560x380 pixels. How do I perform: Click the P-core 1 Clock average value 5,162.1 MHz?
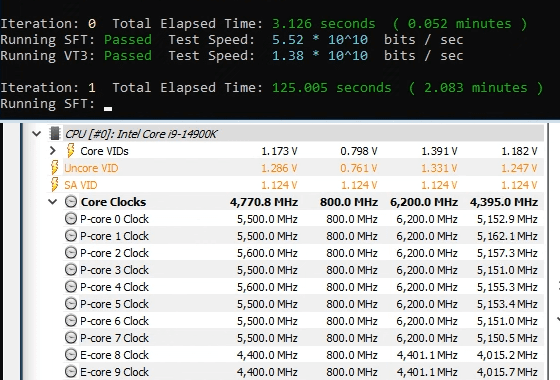[507, 236]
